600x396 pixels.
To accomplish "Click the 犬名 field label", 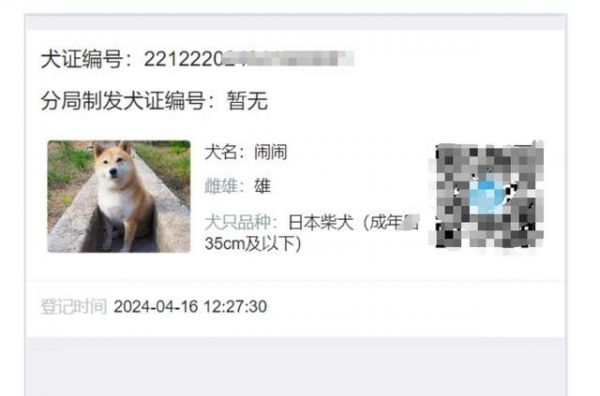I will coord(221,152).
